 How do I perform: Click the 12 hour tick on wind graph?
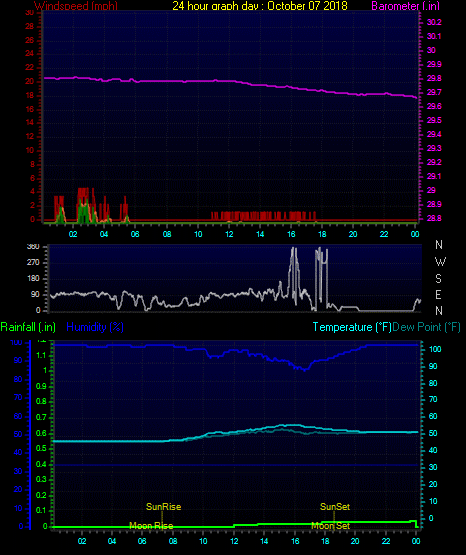coord(229,234)
